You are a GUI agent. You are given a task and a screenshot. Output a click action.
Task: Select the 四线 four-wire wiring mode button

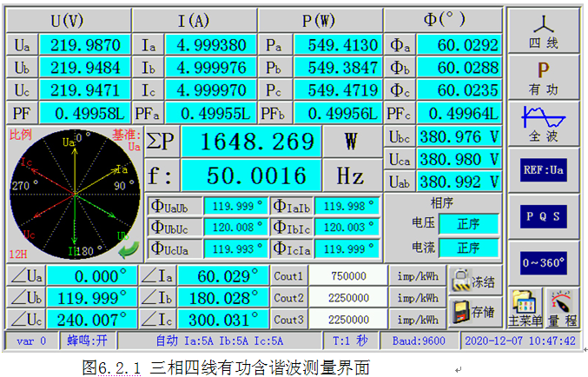(544, 30)
